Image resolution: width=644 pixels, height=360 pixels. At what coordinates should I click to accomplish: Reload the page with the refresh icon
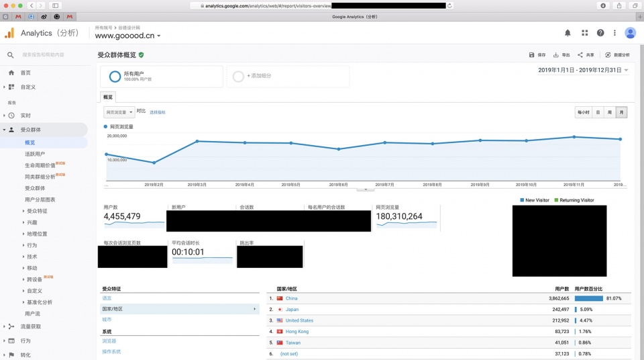[x=449, y=6]
